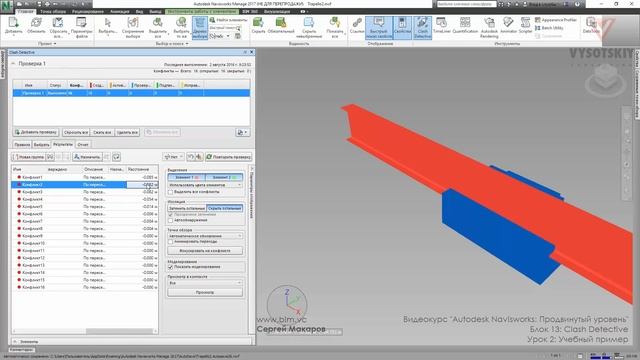Click the Проверка 1 row in tests table
Viewport: 640px width, 360px height.
[131, 93]
